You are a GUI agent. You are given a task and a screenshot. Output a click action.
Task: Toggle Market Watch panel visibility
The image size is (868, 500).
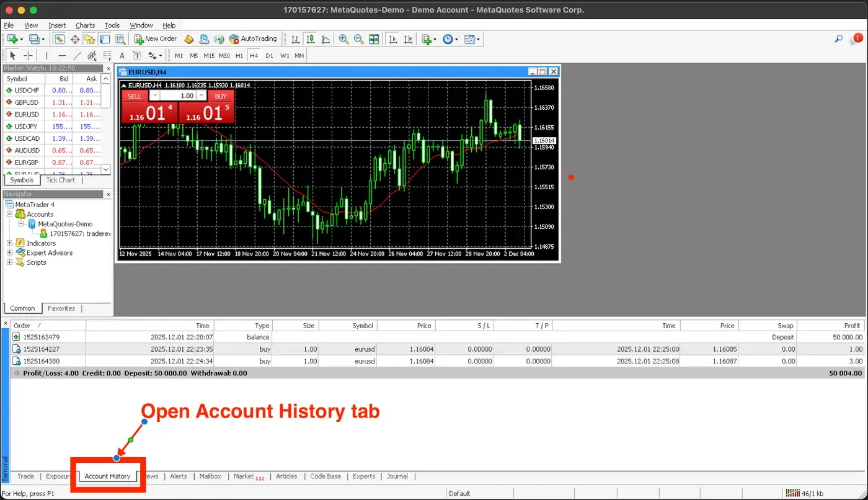click(x=60, y=39)
